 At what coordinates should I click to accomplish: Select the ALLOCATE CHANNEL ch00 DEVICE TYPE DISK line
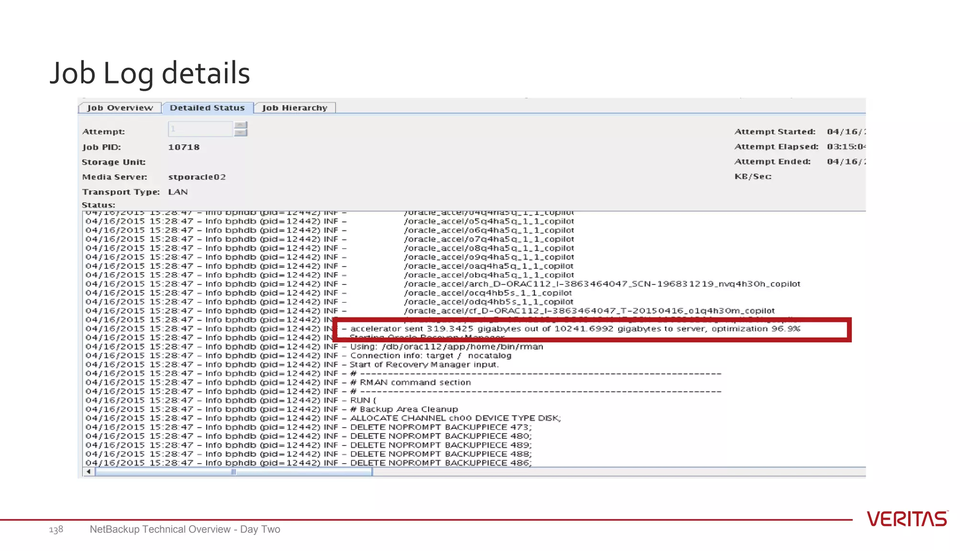[323, 418]
